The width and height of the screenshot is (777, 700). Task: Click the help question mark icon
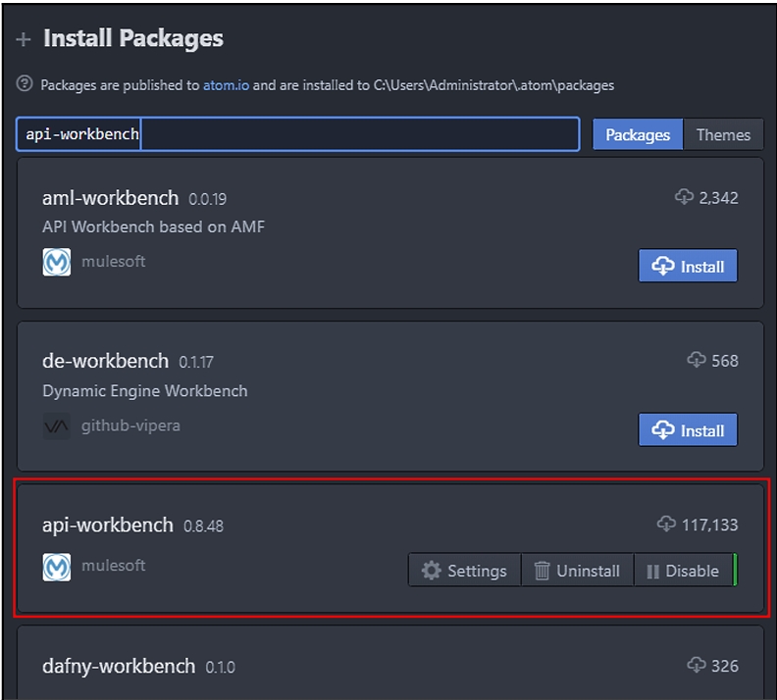(26, 84)
